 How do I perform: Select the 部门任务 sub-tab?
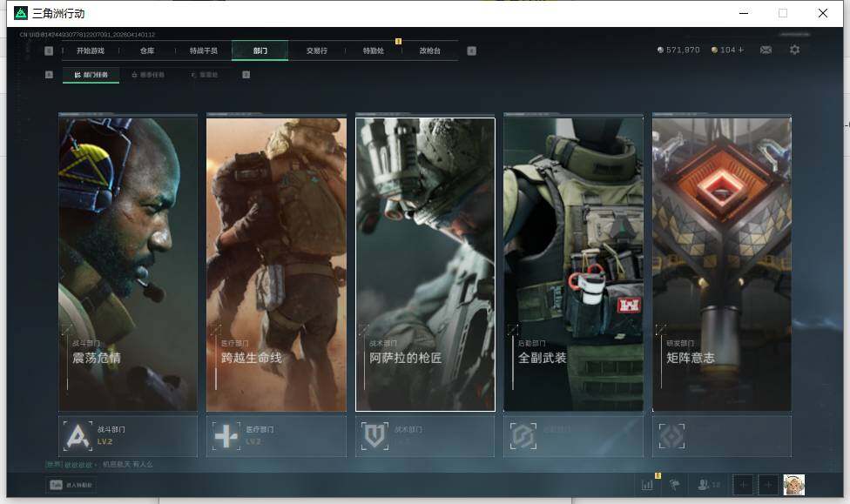tap(91, 75)
